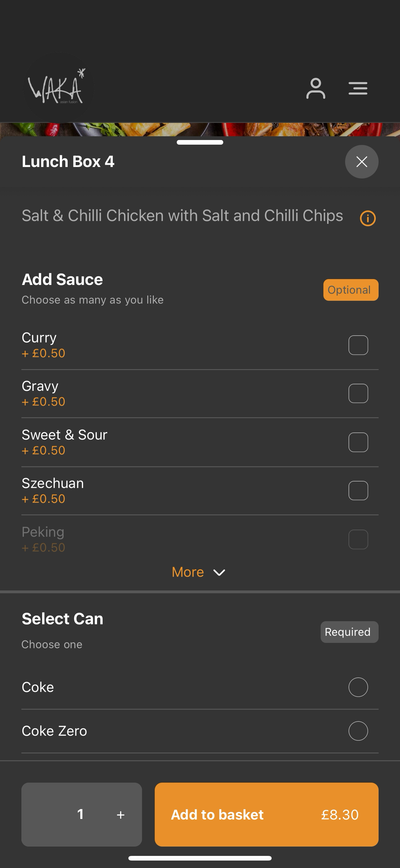The image size is (400, 868).
Task: Open the hamburger menu
Action: 358,88
